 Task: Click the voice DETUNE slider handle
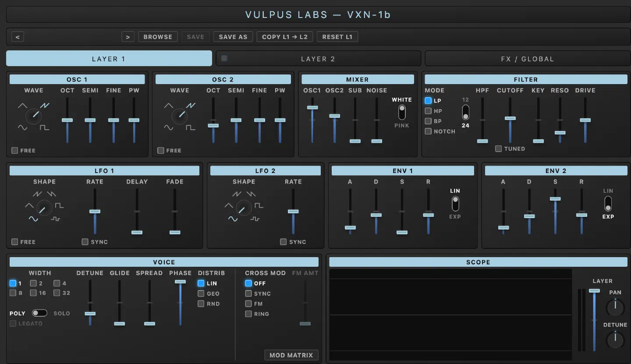tap(90, 314)
